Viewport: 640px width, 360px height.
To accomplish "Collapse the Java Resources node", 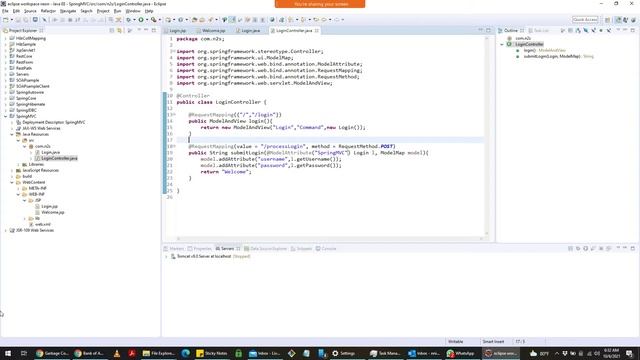I will [12, 134].
